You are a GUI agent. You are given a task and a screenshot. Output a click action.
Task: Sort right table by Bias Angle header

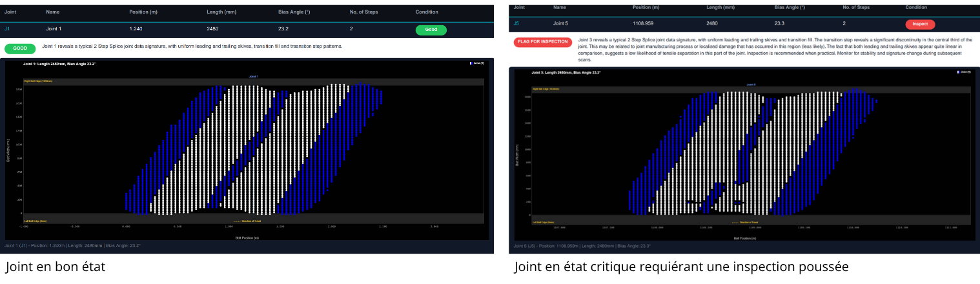(x=790, y=7)
